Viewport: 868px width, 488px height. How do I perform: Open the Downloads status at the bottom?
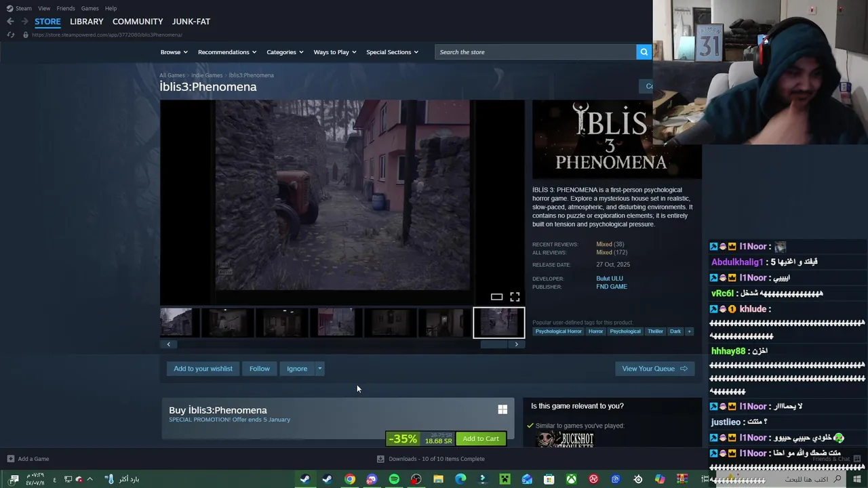pos(431,459)
